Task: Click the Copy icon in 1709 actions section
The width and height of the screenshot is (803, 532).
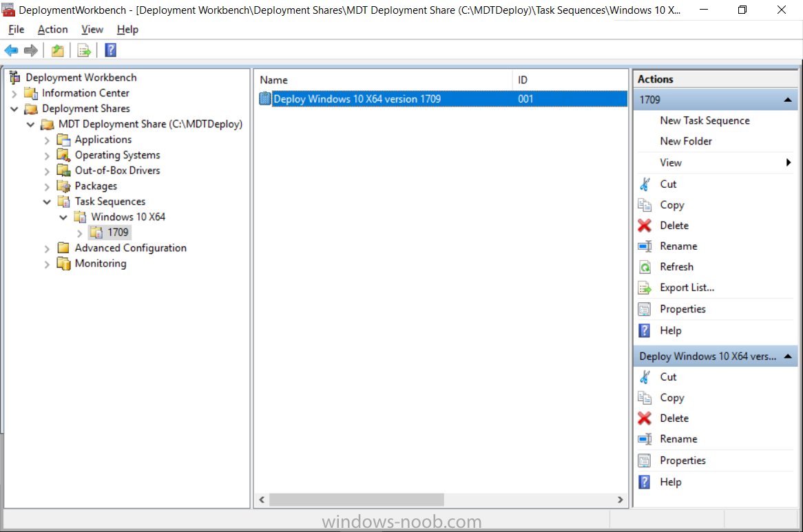Action: (x=645, y=205)
